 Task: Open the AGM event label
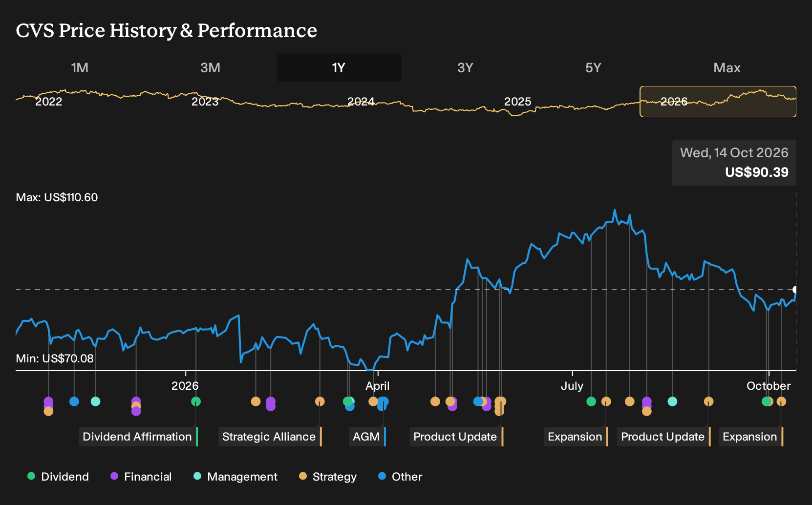(x=367, y=437)
